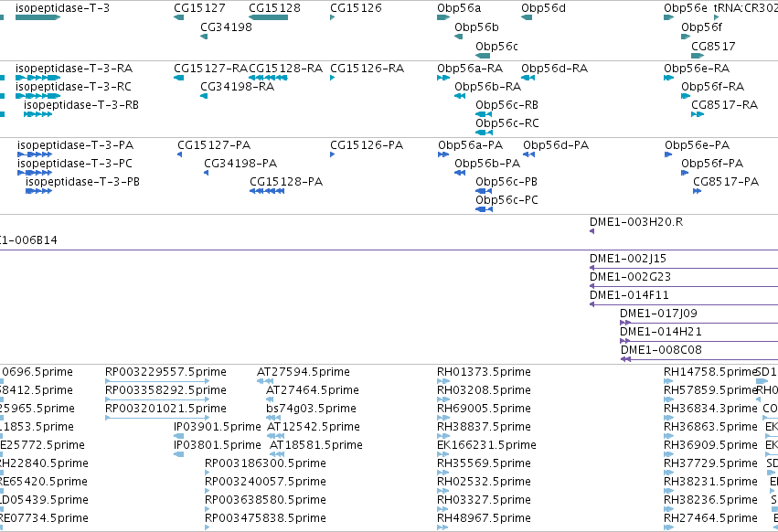The height and width of the screenshot is (532, 778).
Task: Select BAC clone DME1-017J09
Action: (658, 314)
